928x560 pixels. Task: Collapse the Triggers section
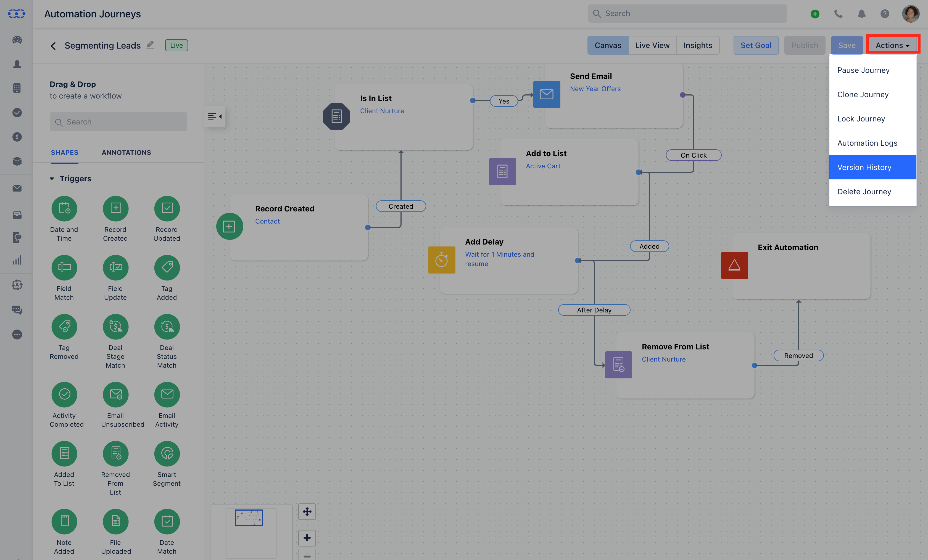pos(52,179)
